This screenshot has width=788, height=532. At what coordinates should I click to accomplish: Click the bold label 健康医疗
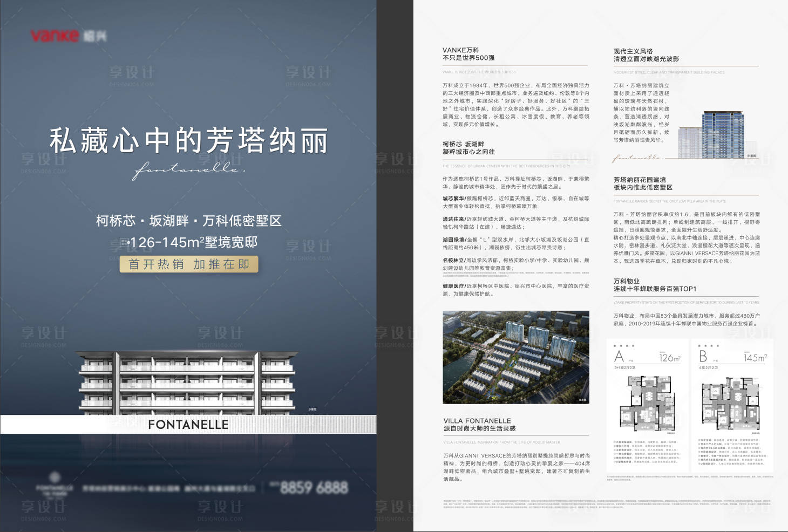pos(454,286)
